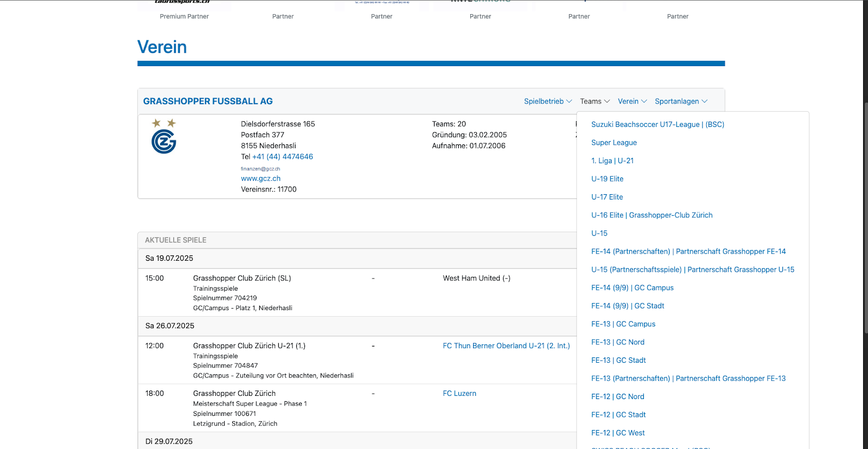This screenshot has height=449, width=868.
Task: Open FE-12 GC Nord team
Action: (618, 397)
